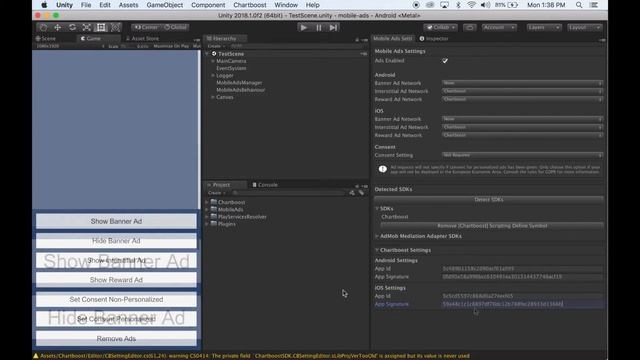
Task: Click the Hide Banner Ad button
Action: [116, 241]
